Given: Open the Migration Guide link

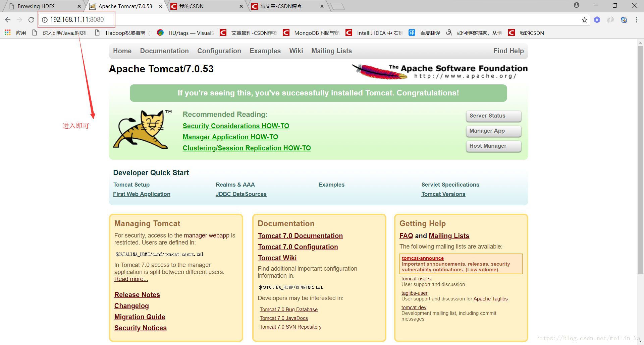Looking at the screenshot, I should click(140, 317).
